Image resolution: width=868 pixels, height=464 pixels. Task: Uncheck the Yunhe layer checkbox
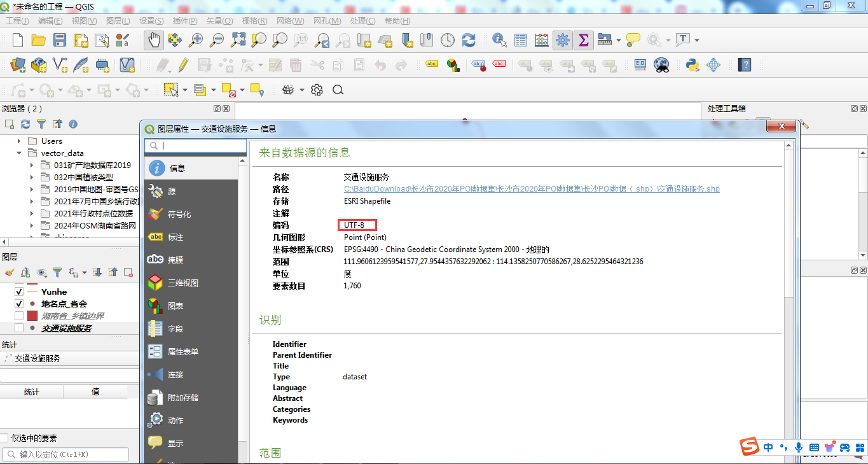19,292
